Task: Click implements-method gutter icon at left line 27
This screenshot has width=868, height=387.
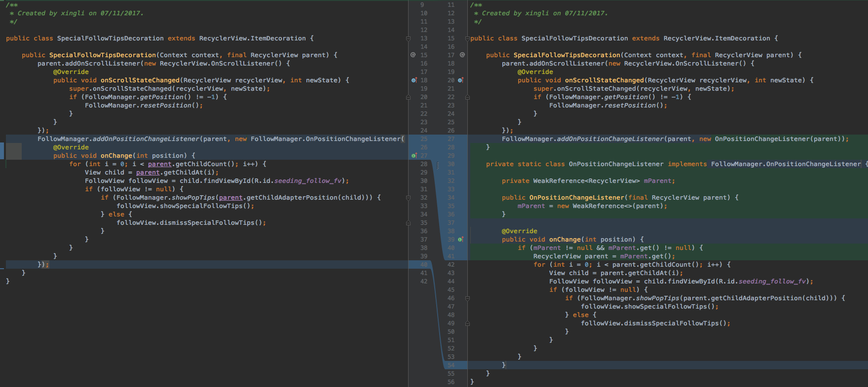Action: pyautogui.click(x=414, y=155)
